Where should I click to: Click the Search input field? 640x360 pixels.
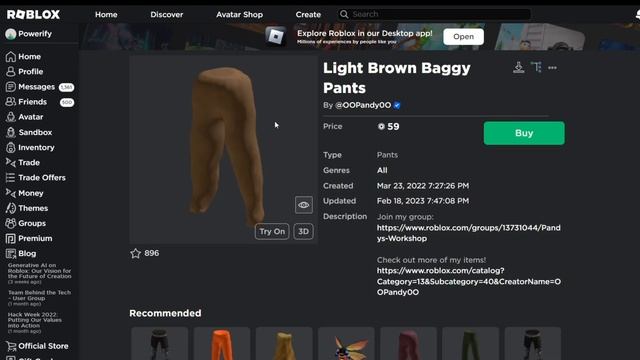pos(435,14)
